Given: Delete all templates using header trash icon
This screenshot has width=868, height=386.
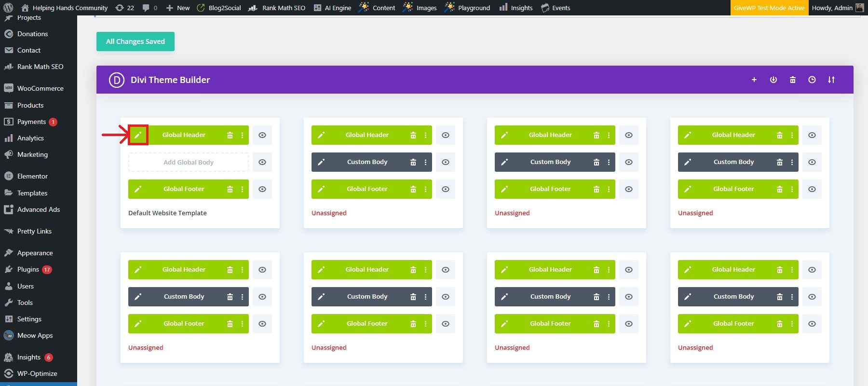Looking at the screenshot, I should click(793, 80).
